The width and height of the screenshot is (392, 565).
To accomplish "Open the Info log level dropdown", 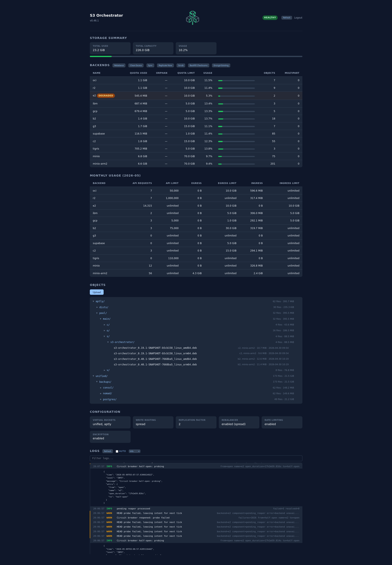I will pyautogui.click(x=134, y=451).
